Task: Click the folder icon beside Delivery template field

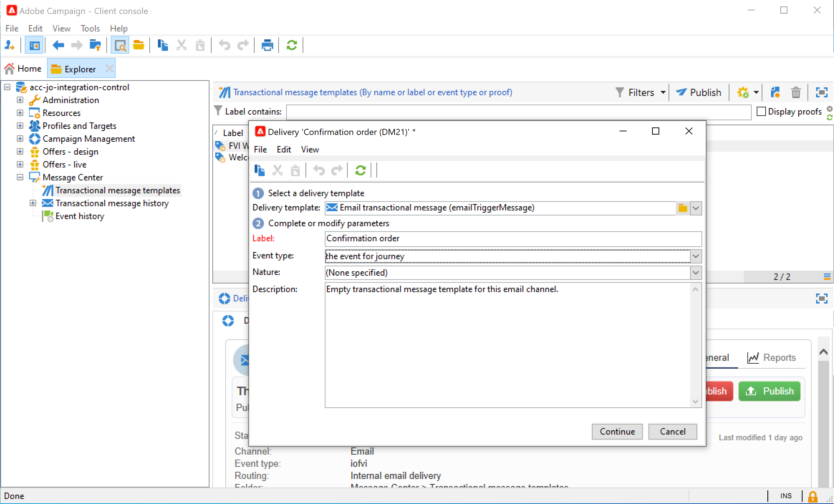Action: pos(683,208)
